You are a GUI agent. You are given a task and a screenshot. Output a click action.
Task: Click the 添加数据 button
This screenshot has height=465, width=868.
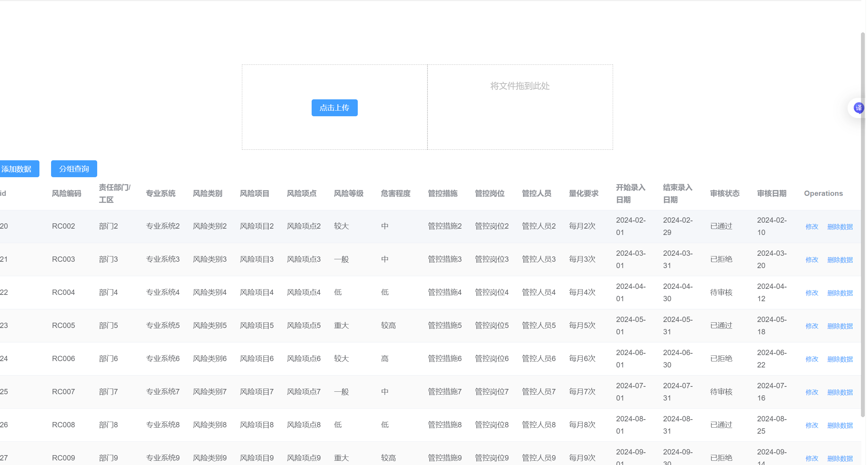click(x=18, y=169)
